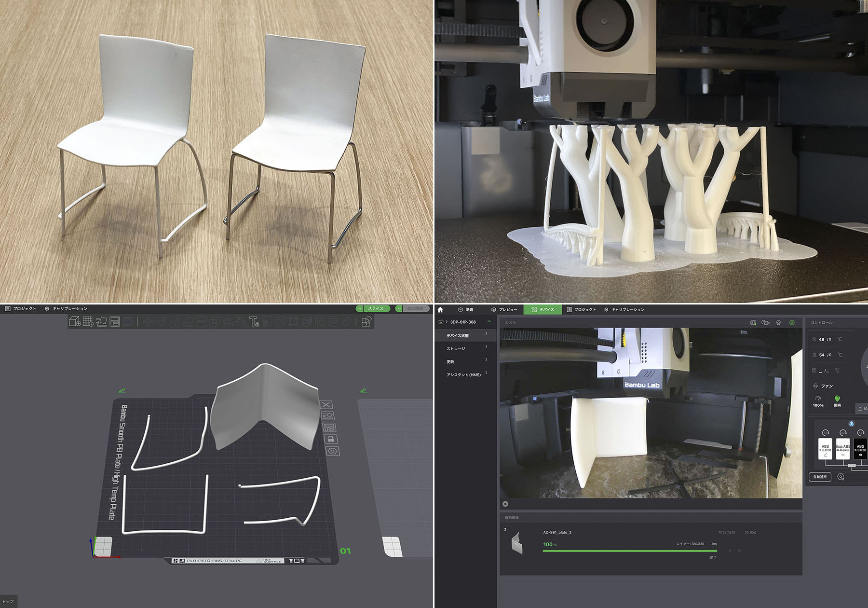Toggle the plate lock icon
This screenshot has height=608, width=868.
coord(330,439)
